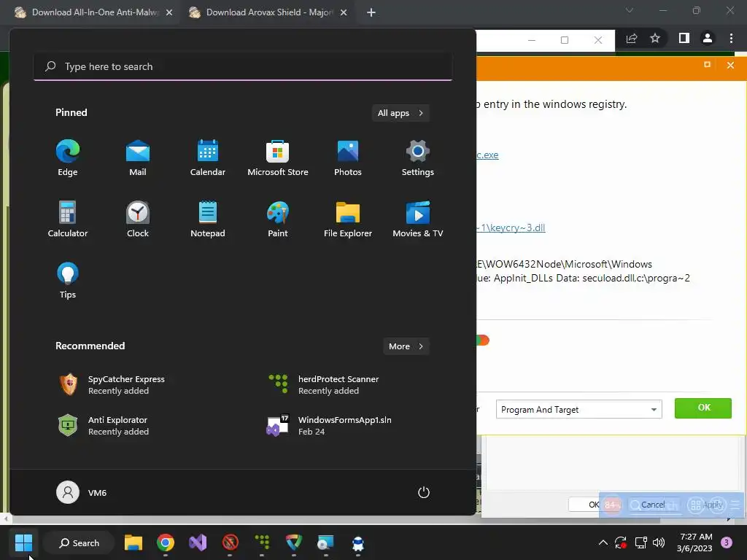
Task: Open File Explorer on the taskbar
Action: click(x=133, y=542)
